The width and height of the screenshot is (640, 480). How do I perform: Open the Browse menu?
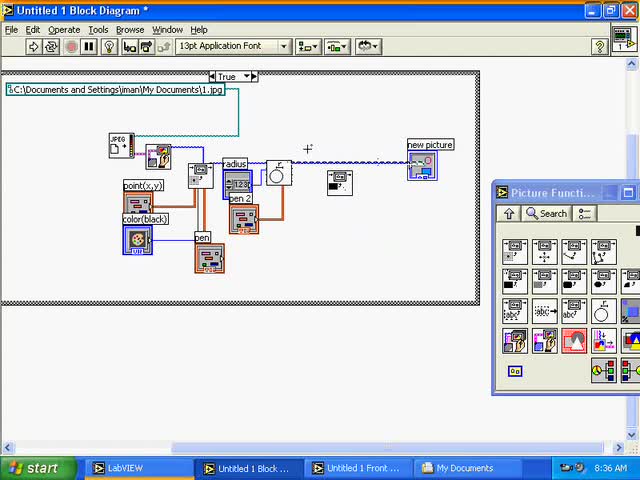(130, 30)
